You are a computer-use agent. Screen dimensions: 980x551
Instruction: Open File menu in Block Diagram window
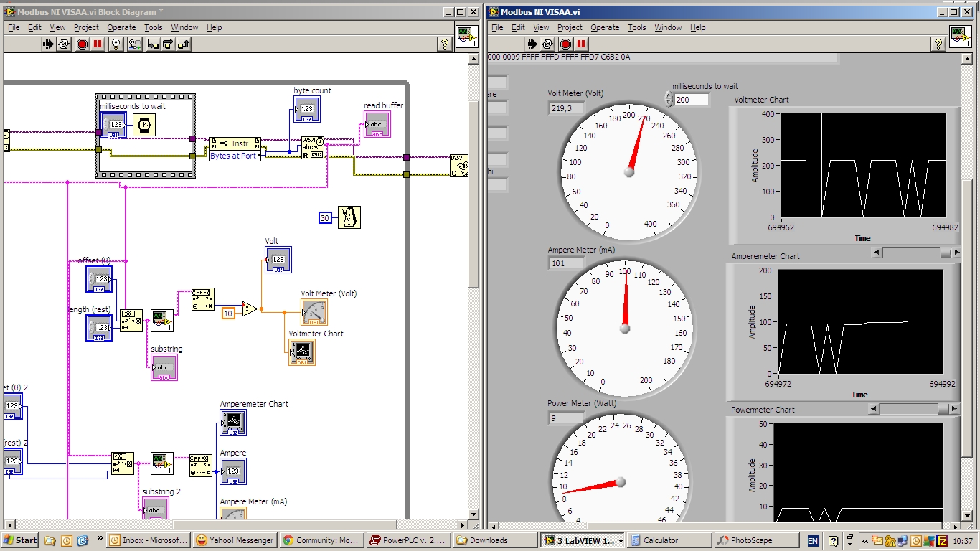pos(13,27)
